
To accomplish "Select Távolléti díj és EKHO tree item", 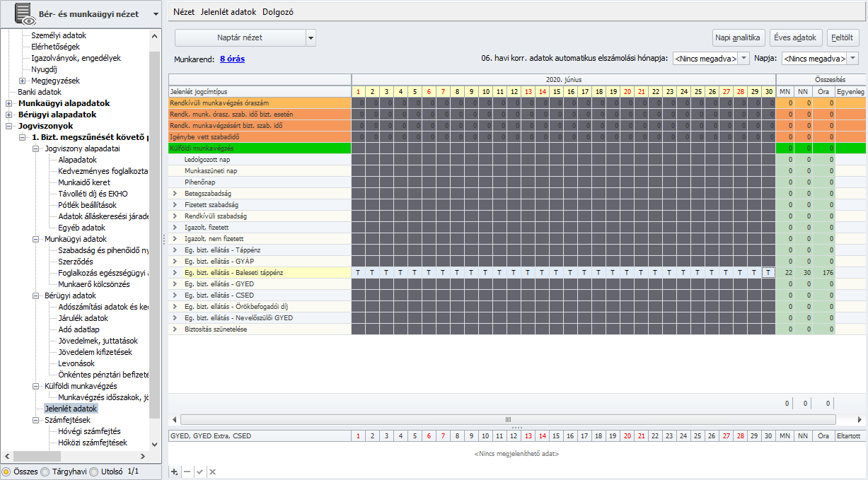I will tap(93, 194).
